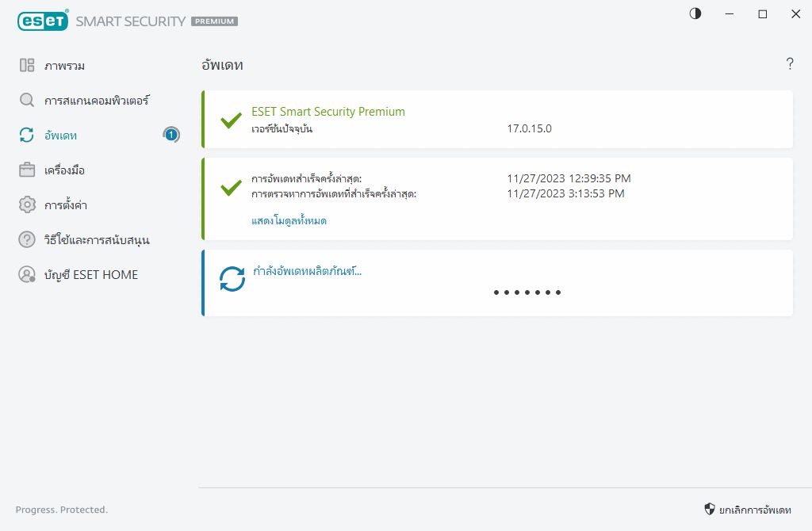The height and width of the screenshot is (531, 812).
Task: Click the settings (การตั้งค่า) gear icon
Action: click(27, 205)
